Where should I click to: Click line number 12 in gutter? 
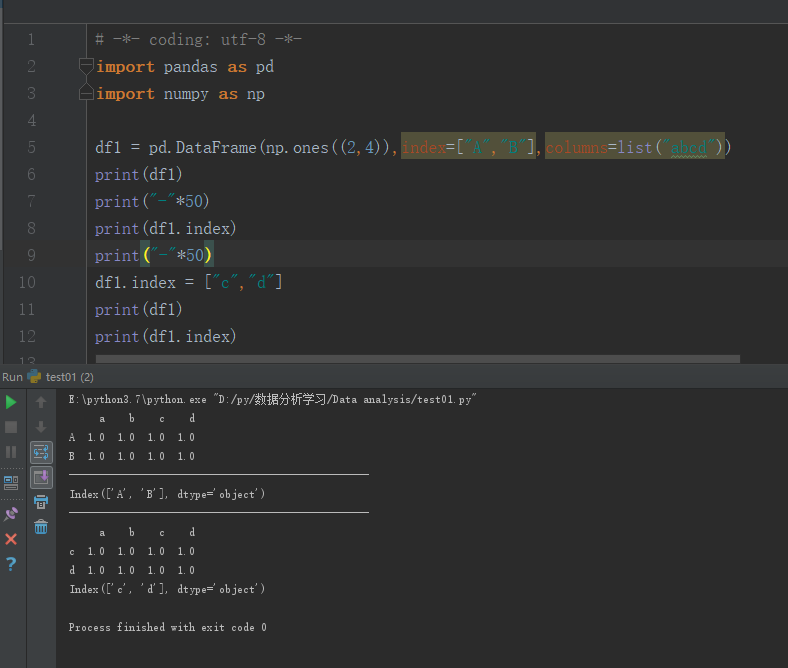27,336
